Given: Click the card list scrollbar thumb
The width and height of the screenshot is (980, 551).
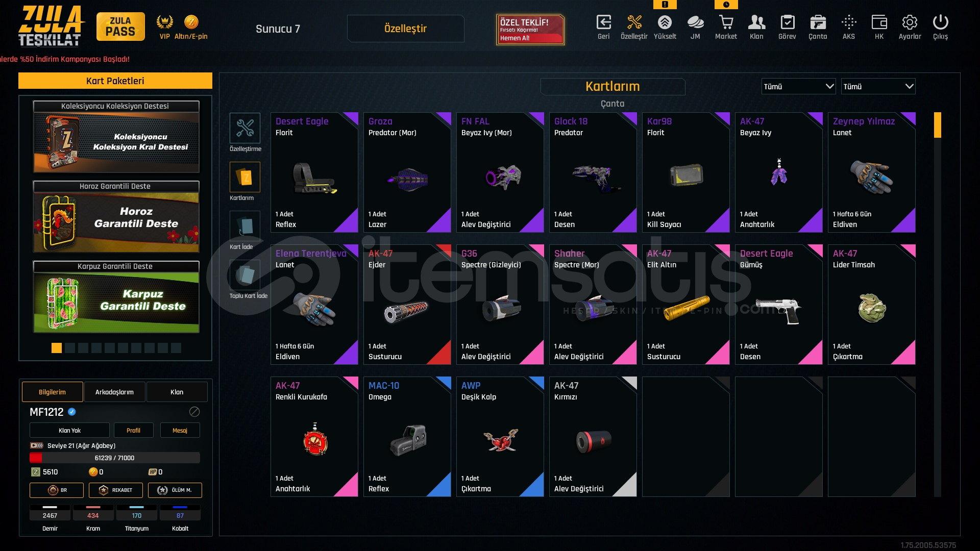Looking at the screenshot, I should click(938, 125).
